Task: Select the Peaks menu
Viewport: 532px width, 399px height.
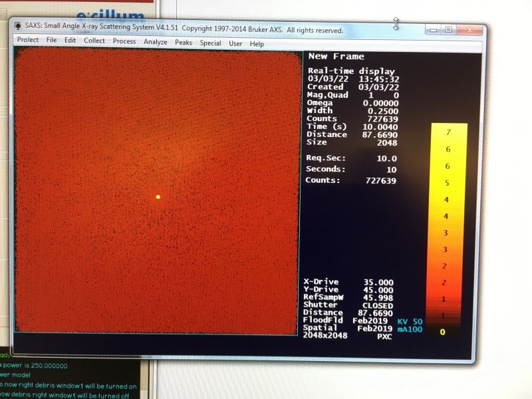Action: pyautogui.click(x=183, y=43)
